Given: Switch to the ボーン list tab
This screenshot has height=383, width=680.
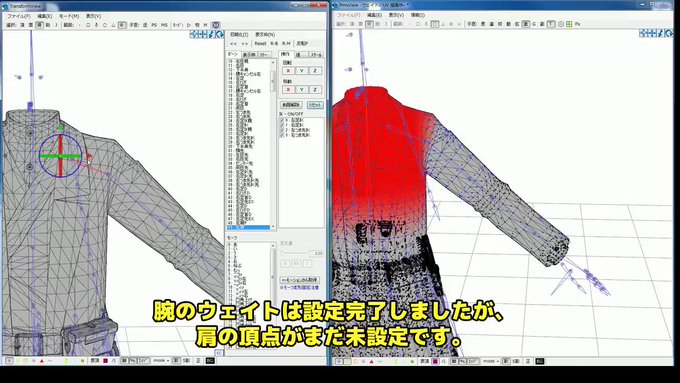Looking at the screenshot, I should (233, 54).
